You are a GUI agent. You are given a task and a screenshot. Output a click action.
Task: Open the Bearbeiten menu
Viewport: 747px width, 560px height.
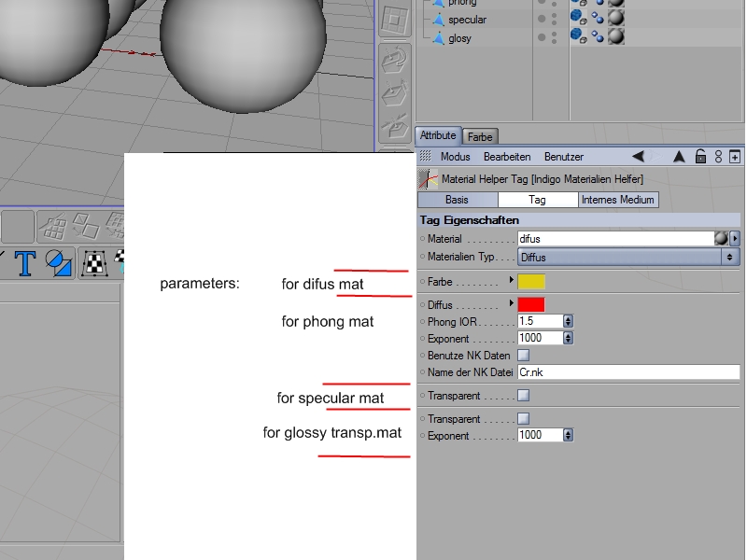507,157
